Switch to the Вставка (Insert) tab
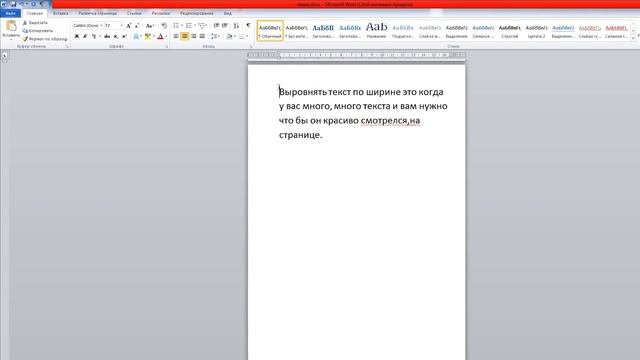This screenshot has height=360, width=640. click(x=60, y=13)
